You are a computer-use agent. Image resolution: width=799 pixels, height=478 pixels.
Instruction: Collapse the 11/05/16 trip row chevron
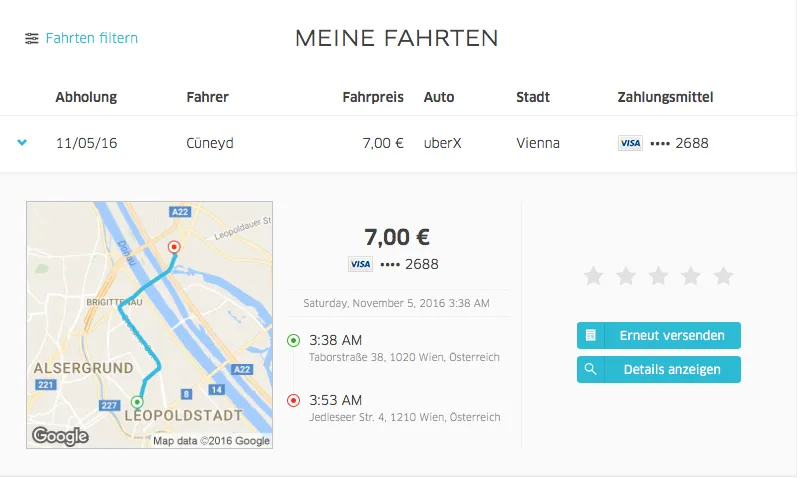click(22, 143)
